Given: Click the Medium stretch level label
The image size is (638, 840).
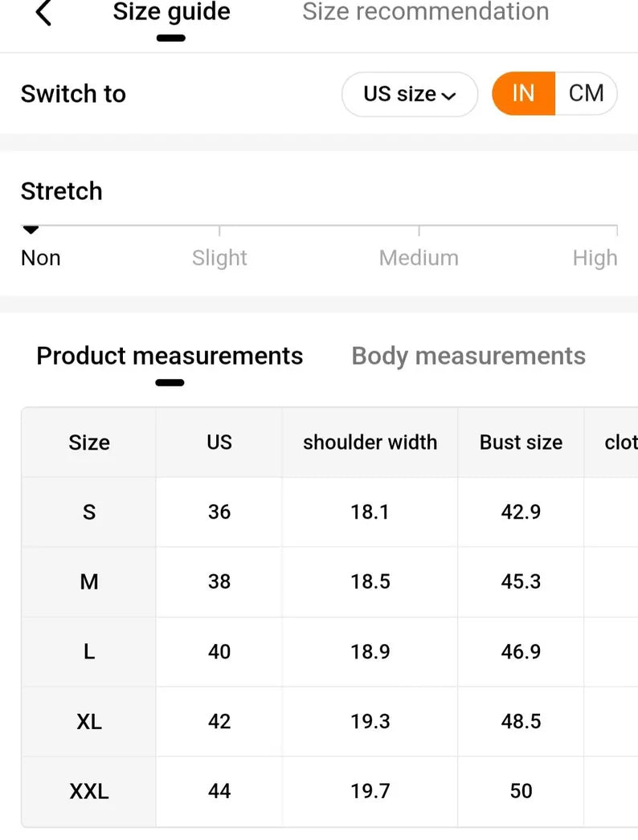Looking at the screenshot, I should 419,258.
